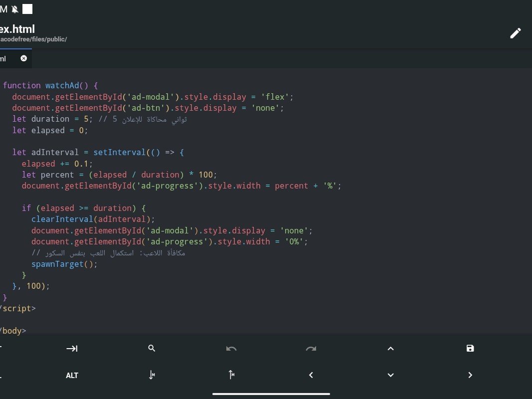Place cursor on 'elapsed += 0.1;' line

[57, 164]
